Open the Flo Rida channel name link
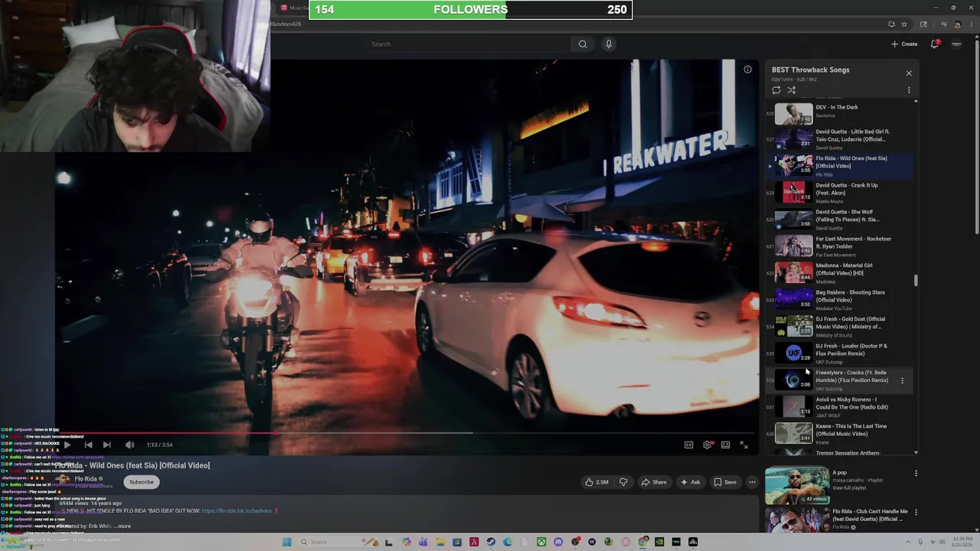The height and width of the screenshot is (551, 980). 86,479
